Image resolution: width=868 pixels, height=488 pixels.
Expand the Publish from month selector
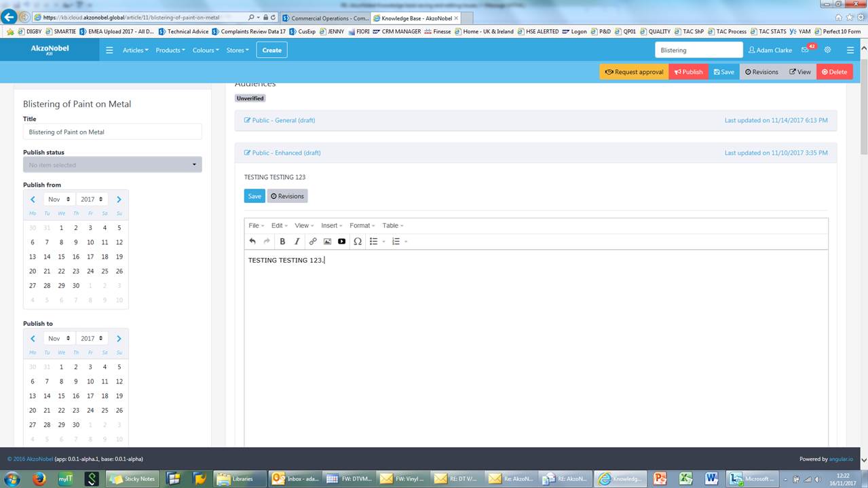[x=59, y=200]
